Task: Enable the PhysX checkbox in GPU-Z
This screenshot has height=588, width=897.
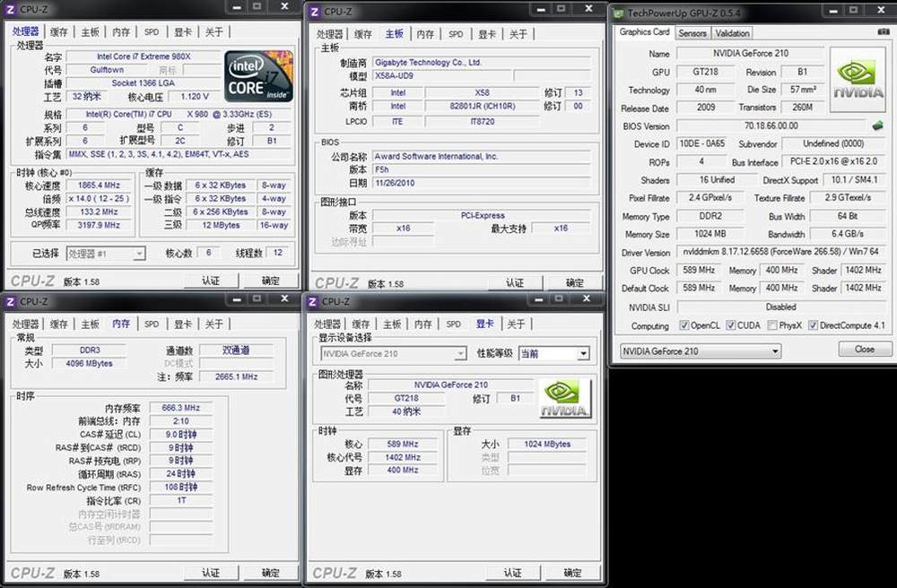Action: [x=772, y=325]
